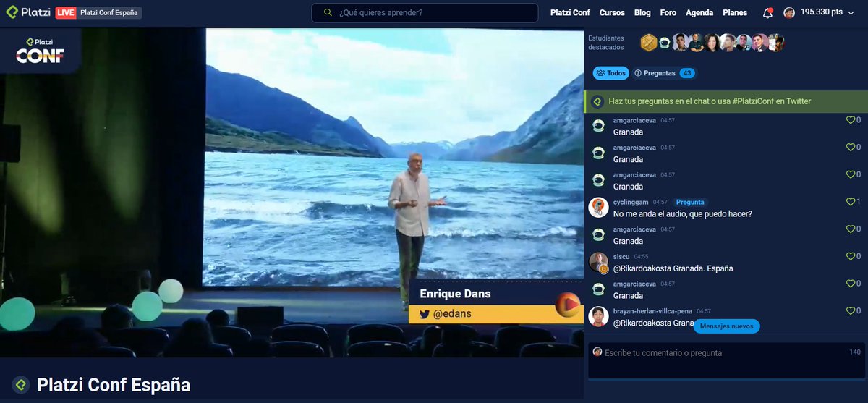Click the #PlatziConf en Twitter banner text

tap(710, 101)
